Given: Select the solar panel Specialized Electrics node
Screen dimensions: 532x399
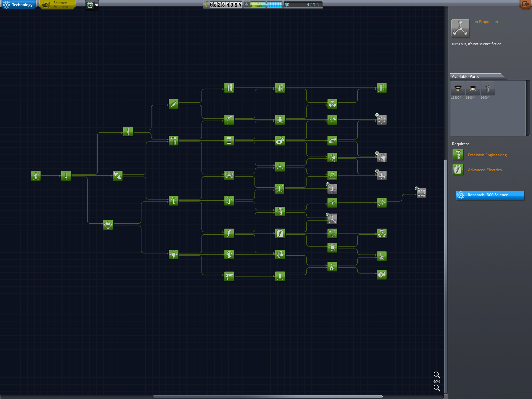Looking at the screenshot, I should (x=332, y=233).
